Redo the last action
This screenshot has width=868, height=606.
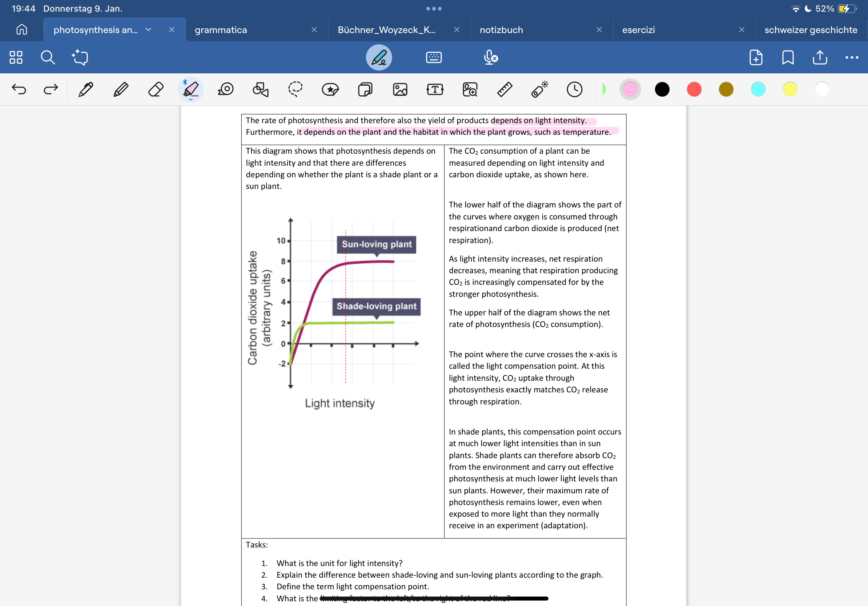tap(51, 89)
